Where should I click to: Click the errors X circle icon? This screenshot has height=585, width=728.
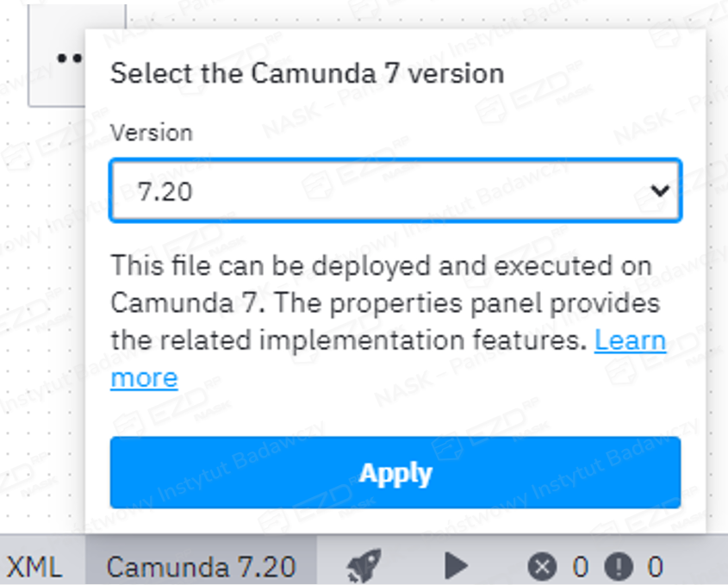pos(542,566)
